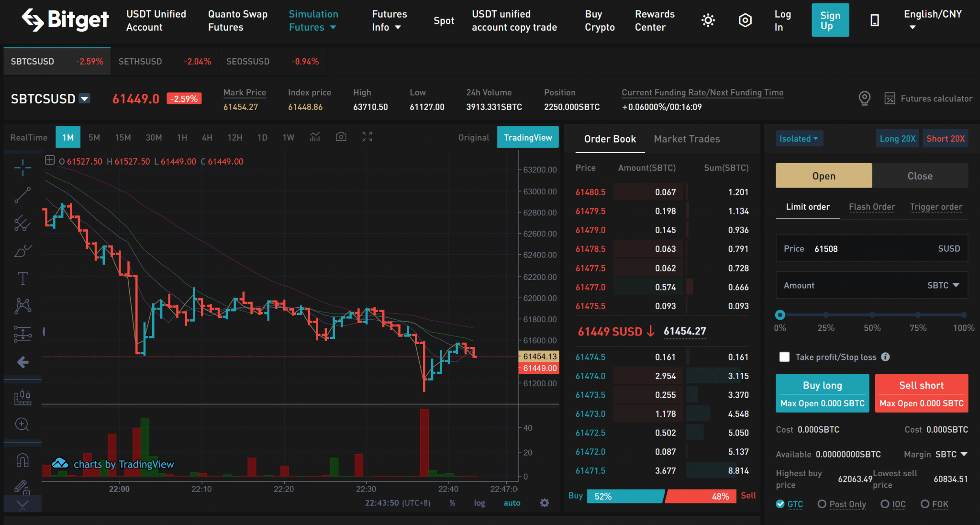This screenshot has height=525, width=980.
Task: Select the text annotation tool on the chart
Action: click(22, 278)
